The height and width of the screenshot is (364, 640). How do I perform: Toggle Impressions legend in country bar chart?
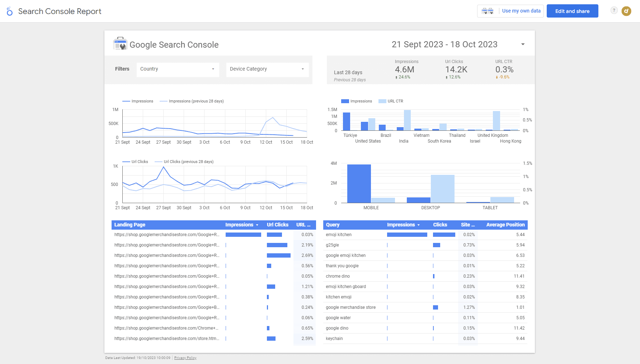[357, 101]
